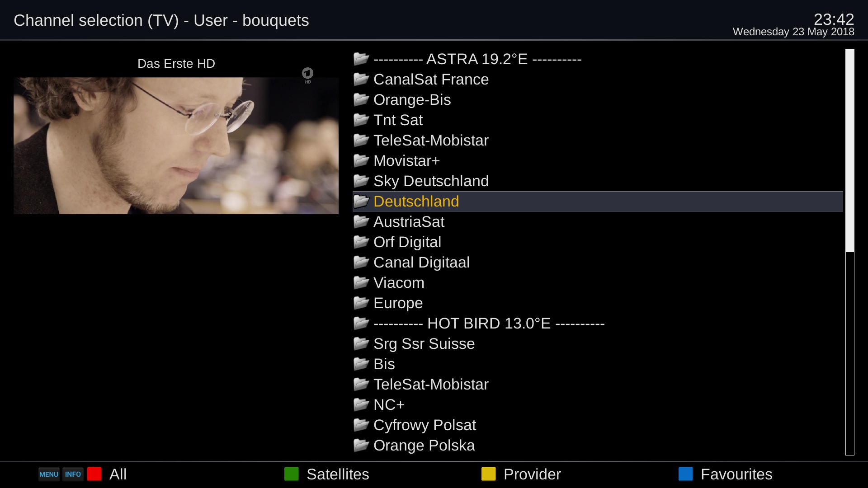The image size is (868, 488).
Task: Open the TeleSat-Mobistar bouquet under HOT BIRD
Action: point(598,384)
